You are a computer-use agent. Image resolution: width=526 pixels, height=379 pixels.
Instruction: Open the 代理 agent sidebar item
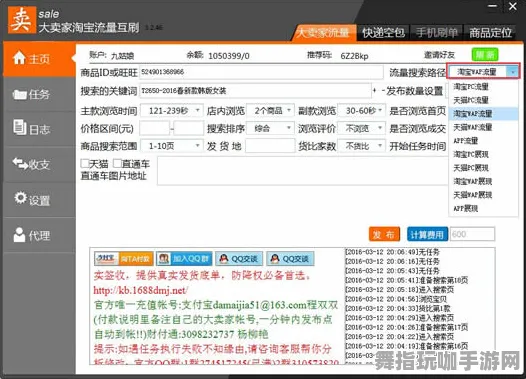point(39,235)
